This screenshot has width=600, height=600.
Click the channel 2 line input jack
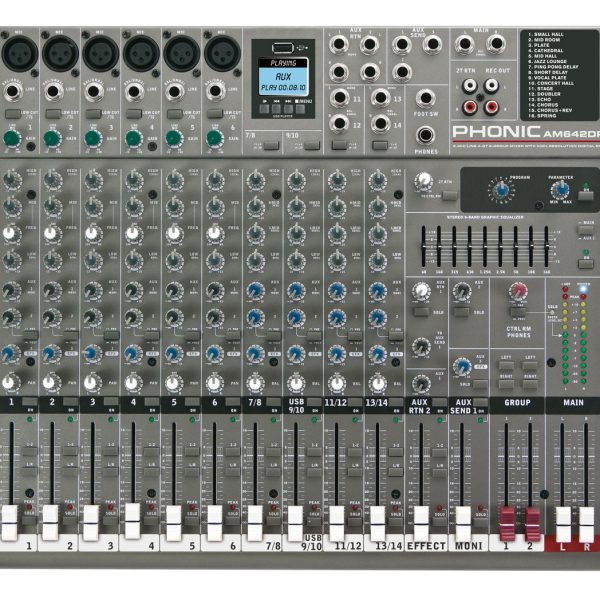(x=53, y=91)
